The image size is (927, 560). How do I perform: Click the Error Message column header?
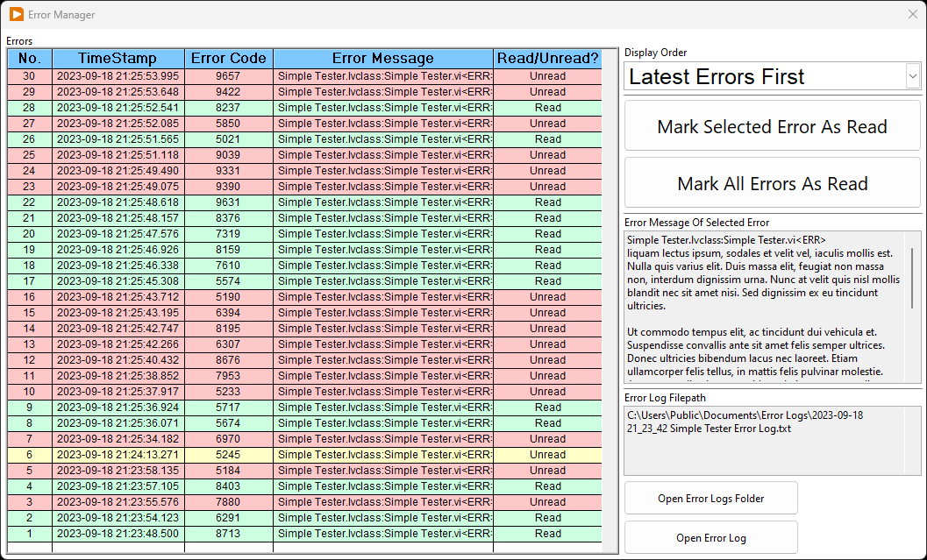[383, 59]
